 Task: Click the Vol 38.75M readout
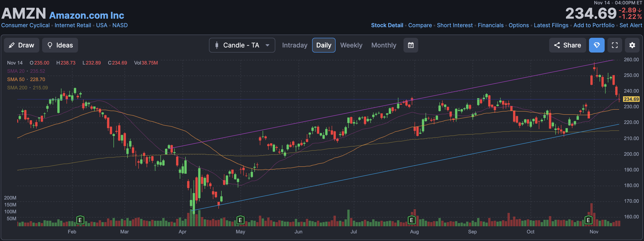coord(146,63)
